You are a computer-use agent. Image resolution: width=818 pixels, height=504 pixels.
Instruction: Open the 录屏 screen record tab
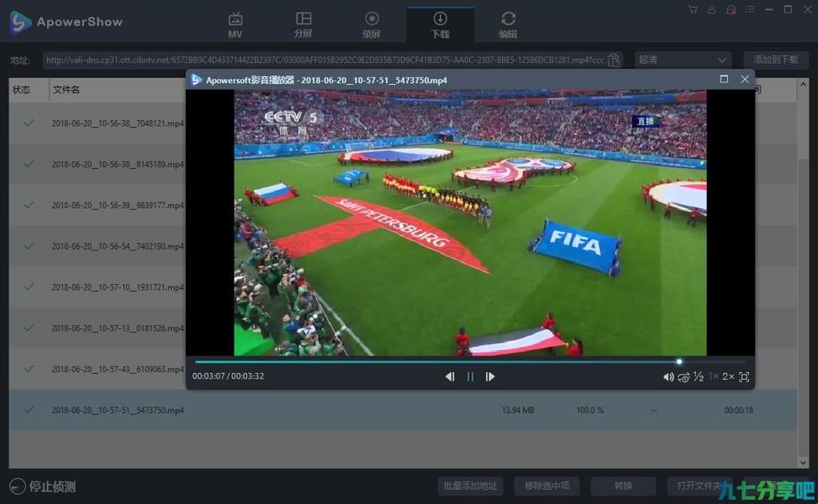372,25
